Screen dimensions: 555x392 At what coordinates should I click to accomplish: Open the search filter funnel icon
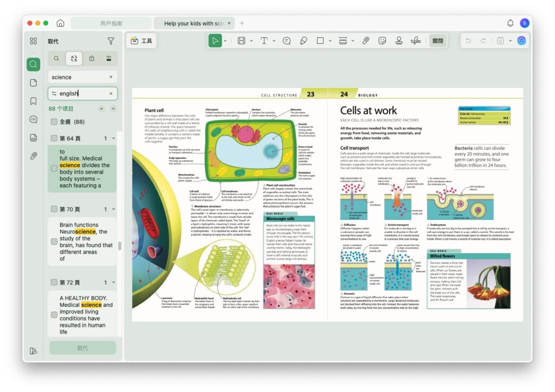[x=111, y=41]
